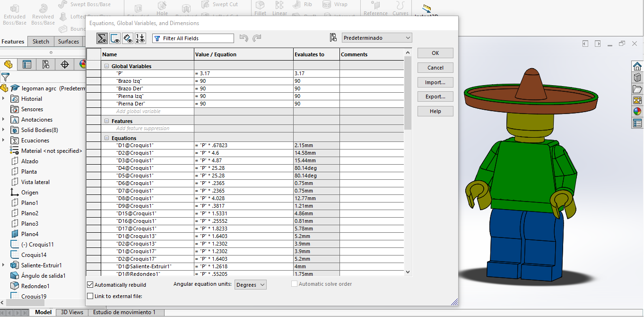Open Design Library icon in task pane
The width and height of the screenshot is (644, 317).
(637, 77)
